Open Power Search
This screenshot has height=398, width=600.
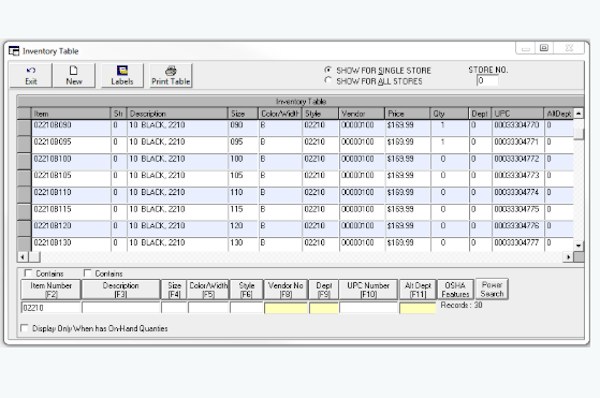(492, 289)
